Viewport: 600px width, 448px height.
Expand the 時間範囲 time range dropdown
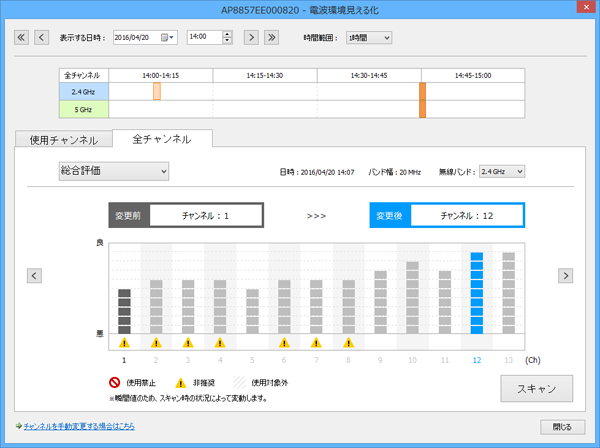(368, 38)
